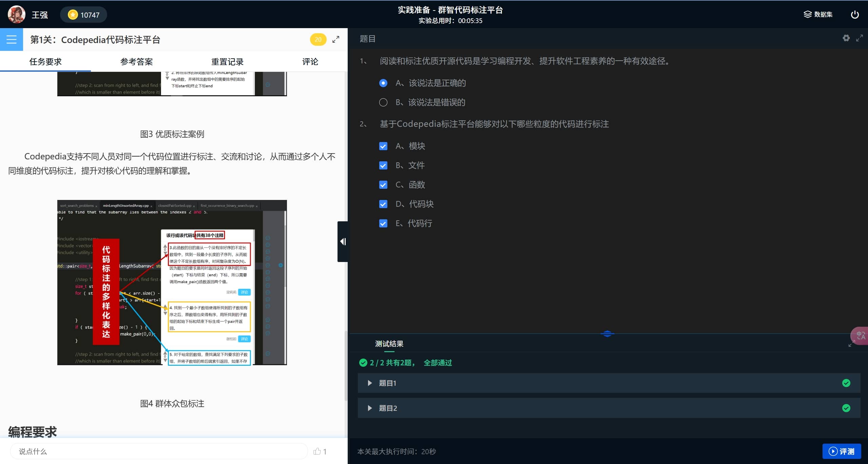This screenshot has height=464, width=868.
Task: Click the task panel vertical scrollbar
Action: [346, 366]
